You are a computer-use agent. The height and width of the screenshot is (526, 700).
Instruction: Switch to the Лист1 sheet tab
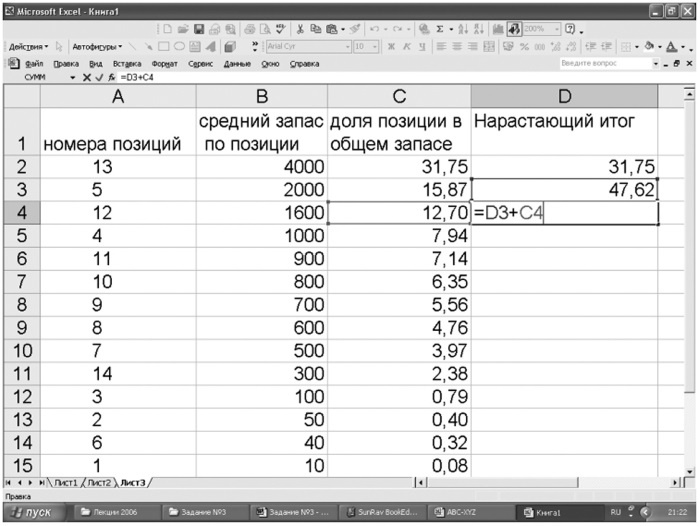(68, 482)
